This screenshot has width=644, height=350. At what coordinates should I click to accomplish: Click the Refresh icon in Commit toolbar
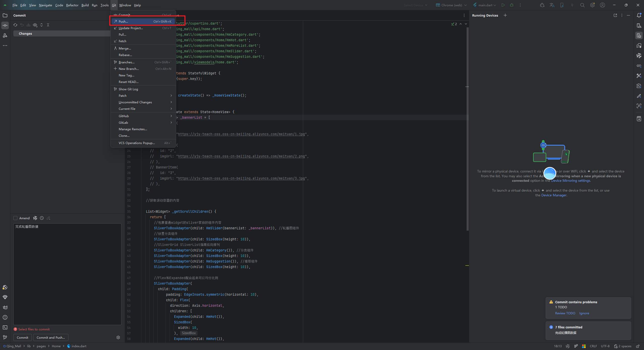pos(15,25)
